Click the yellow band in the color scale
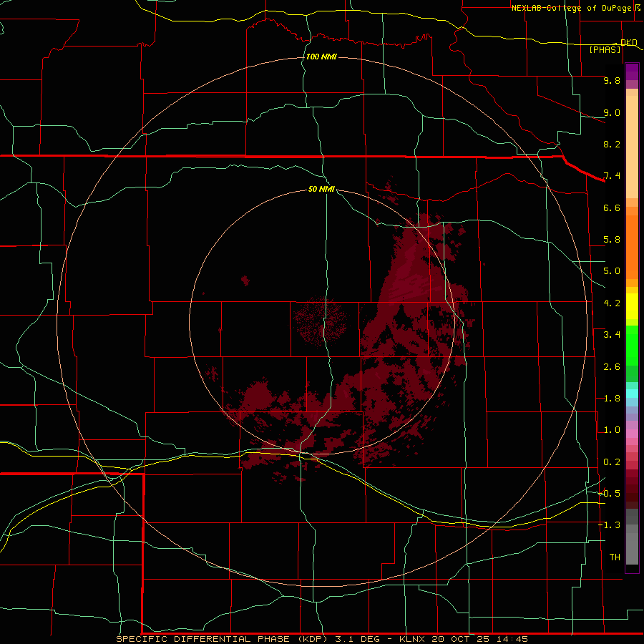 [632, 306]
